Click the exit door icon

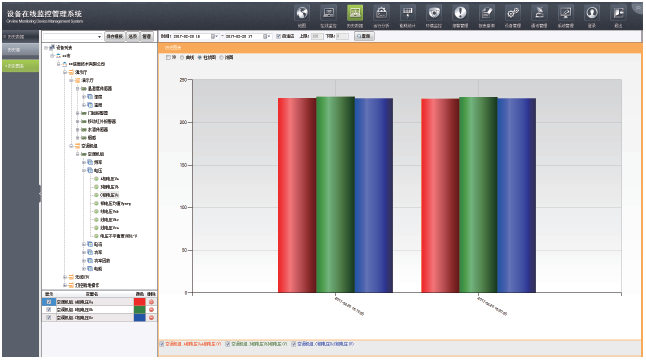click(618, 13)
